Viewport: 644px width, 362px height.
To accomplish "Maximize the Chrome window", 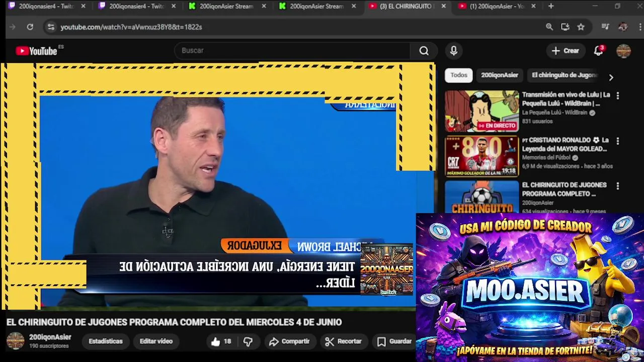I will click(617, 6).
